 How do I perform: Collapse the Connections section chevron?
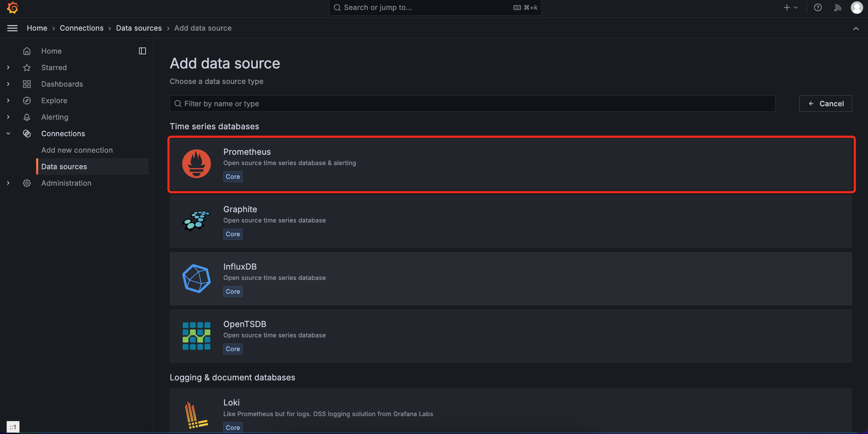coord(8,133)
